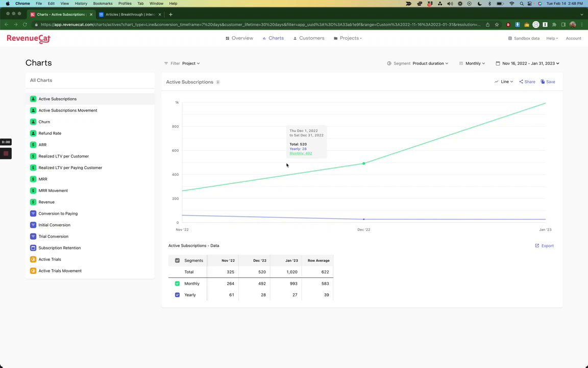Viewport: 588px width, 368px height.
Task: Click Realized LTV per Paying Customer icon
Action: [33, 168]
